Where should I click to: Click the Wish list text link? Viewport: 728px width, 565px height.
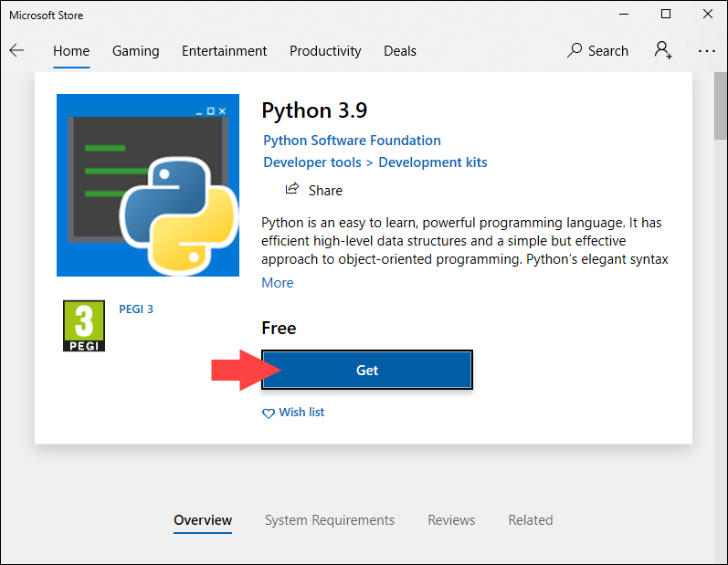(x=301, y=413)
